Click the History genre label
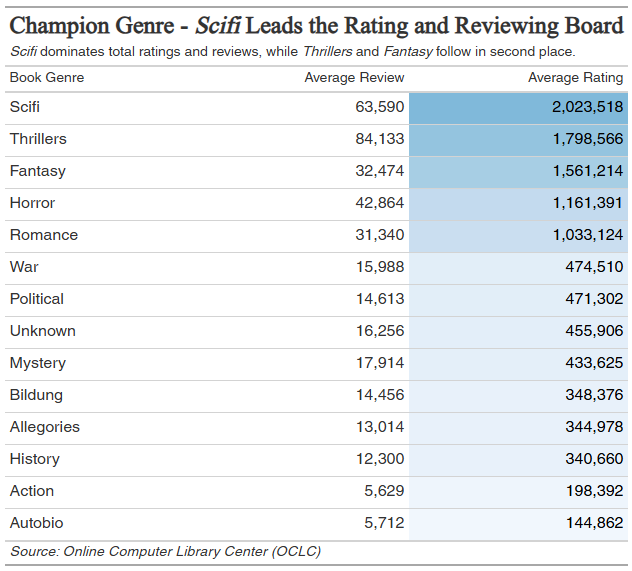 pyautogui.click(x=34, y=459)
